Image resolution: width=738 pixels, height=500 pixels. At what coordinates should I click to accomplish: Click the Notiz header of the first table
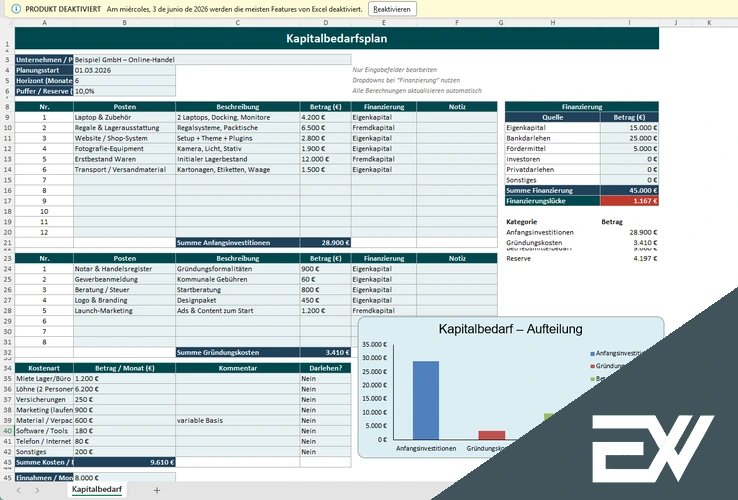click(x=457, y=107)
